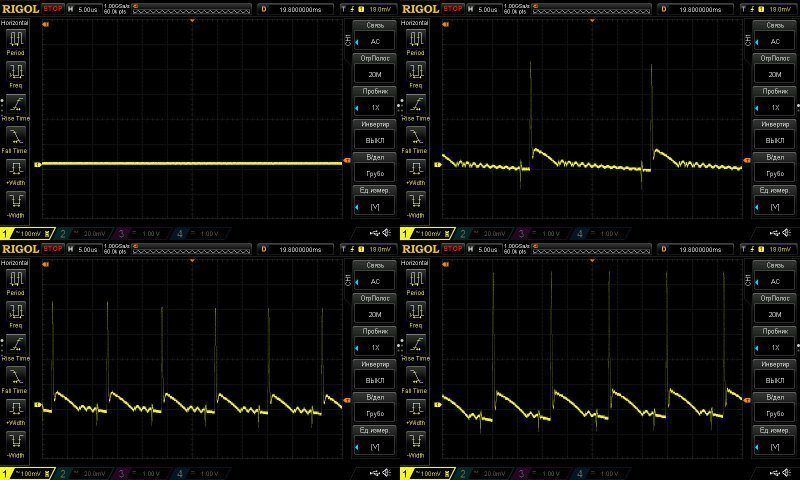Switch В/дел Грубо setting in the two-spike capture

775,168
